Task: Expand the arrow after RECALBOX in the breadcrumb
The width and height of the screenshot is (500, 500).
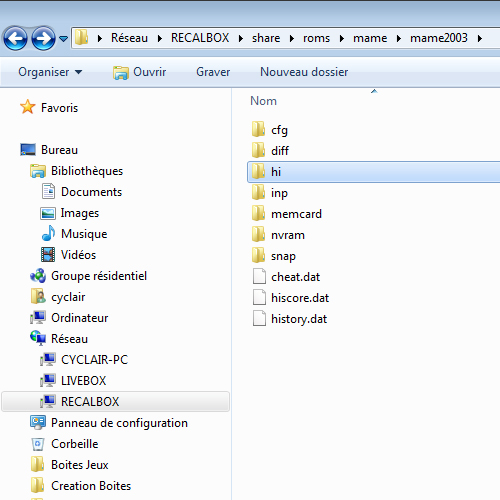Action: pos(241,39)
